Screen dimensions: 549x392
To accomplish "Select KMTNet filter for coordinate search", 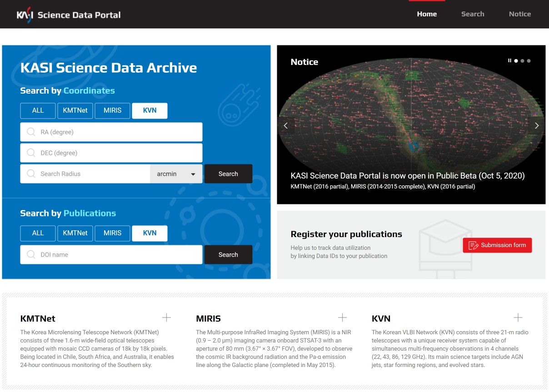I will tap(75, 110).
